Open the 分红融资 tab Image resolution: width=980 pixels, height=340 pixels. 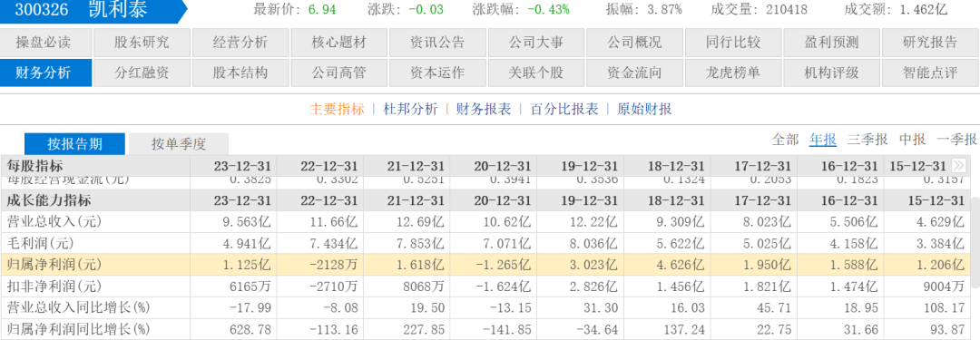142,73
